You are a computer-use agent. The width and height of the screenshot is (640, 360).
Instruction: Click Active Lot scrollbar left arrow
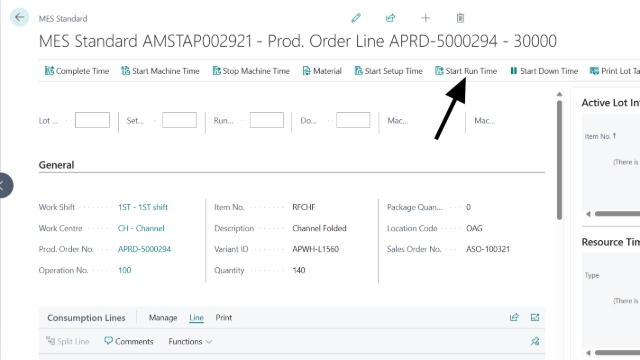click(588, 213)
